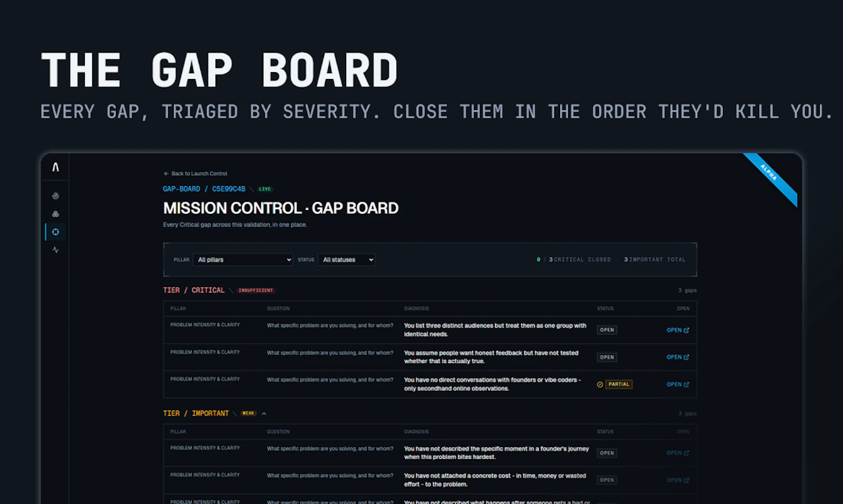Click STATUS column header in Critical table
This screenshot has height=504, width=843.
[x=605, y=309]
